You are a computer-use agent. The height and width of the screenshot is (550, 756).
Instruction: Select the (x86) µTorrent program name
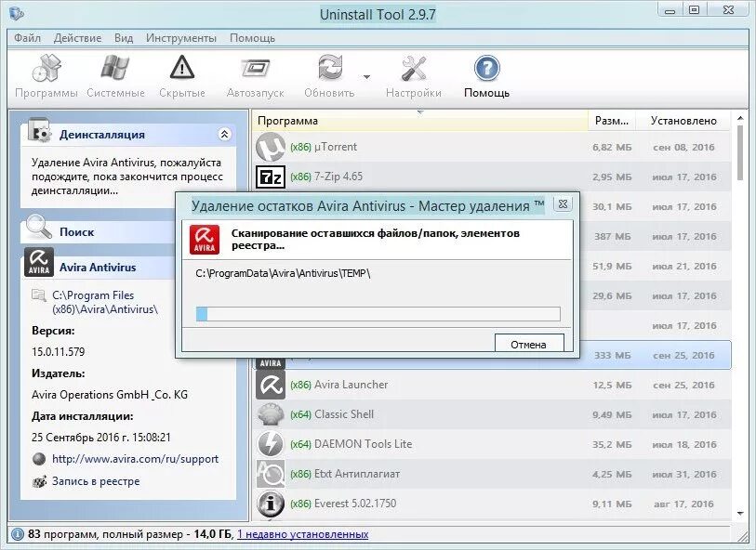coord(324,147)
